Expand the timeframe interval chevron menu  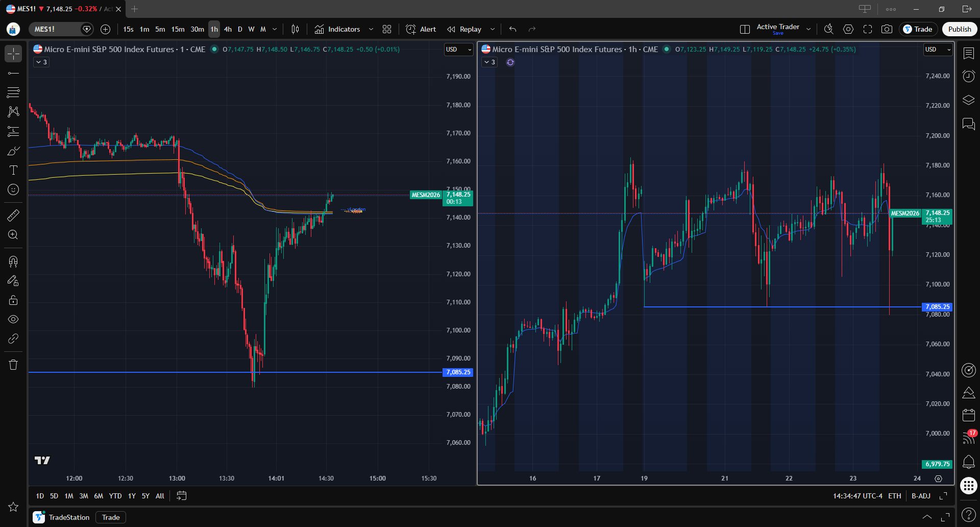pos(275,29)
